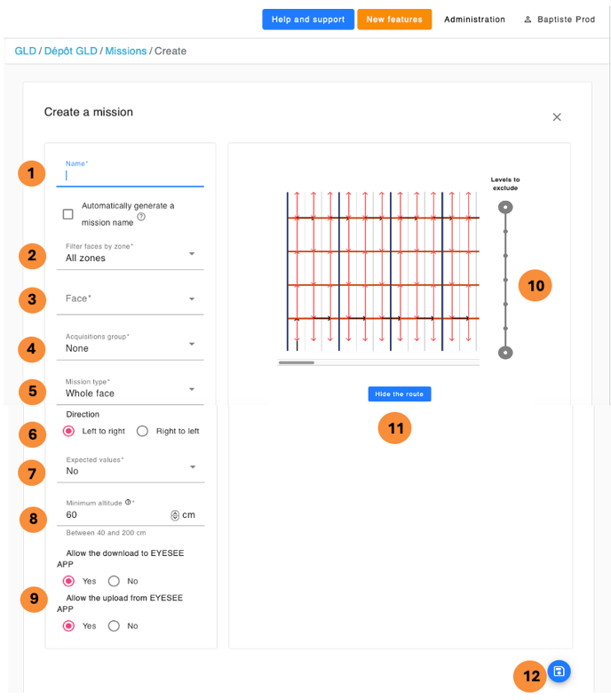Go to Missions in the breadcrumb

pyautogui.click(x=125, y=52)
